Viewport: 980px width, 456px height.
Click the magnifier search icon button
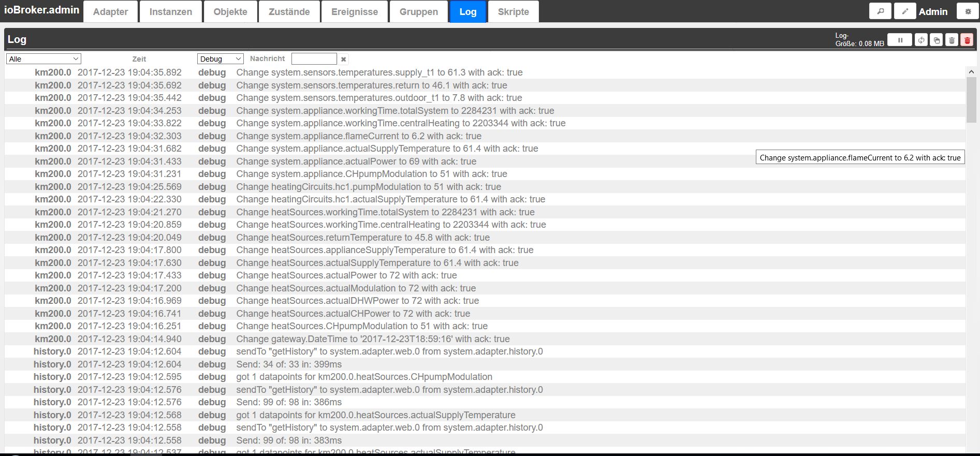880,11
